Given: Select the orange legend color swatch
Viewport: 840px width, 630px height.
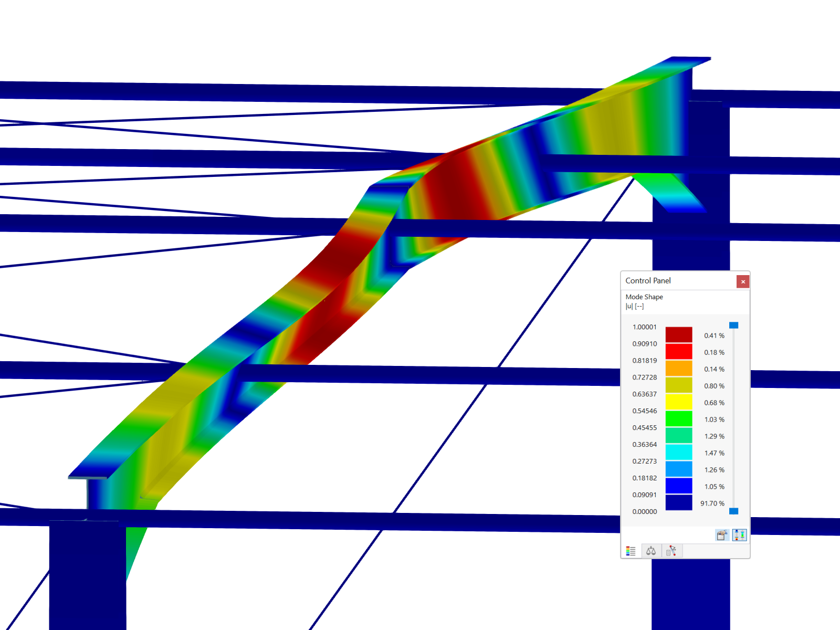Looking at the screenshot, I should pyautogui.click(x=679, y=369).
